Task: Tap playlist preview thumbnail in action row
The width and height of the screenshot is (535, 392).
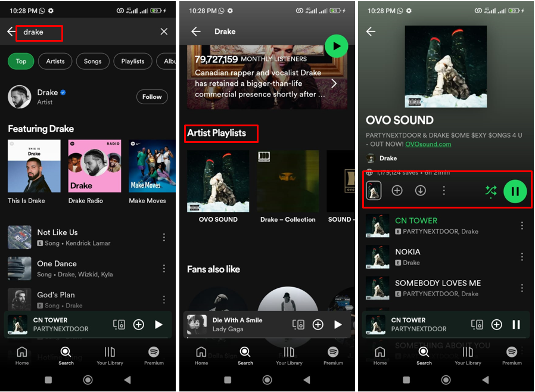Action: pos(374,191)
